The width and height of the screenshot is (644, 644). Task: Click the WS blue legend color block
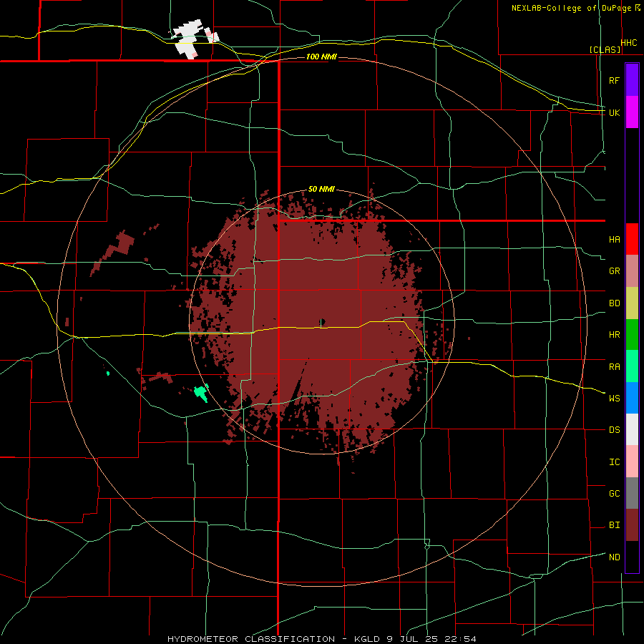pyautogui.click(x=632, y=398)
